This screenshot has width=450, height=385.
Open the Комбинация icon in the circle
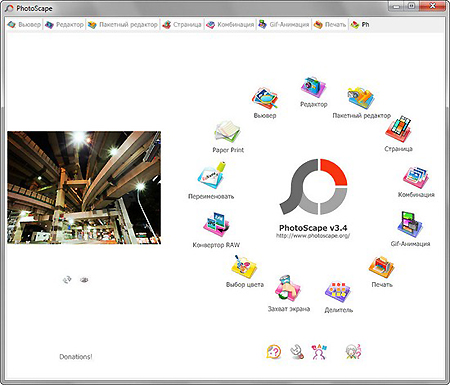point(416,178)
